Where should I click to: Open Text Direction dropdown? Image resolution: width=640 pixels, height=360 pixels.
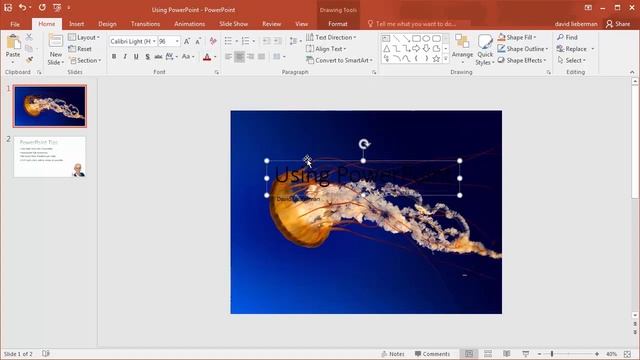[x=331, y=37]
